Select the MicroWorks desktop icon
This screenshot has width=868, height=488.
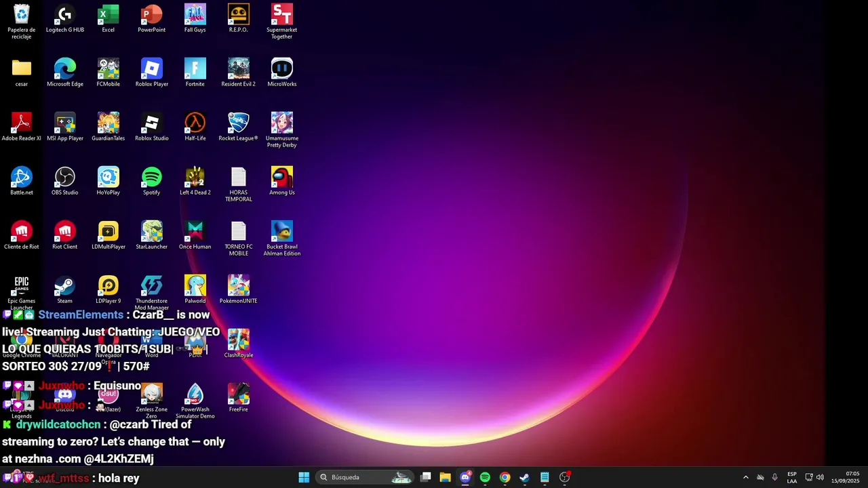[282, 73]
